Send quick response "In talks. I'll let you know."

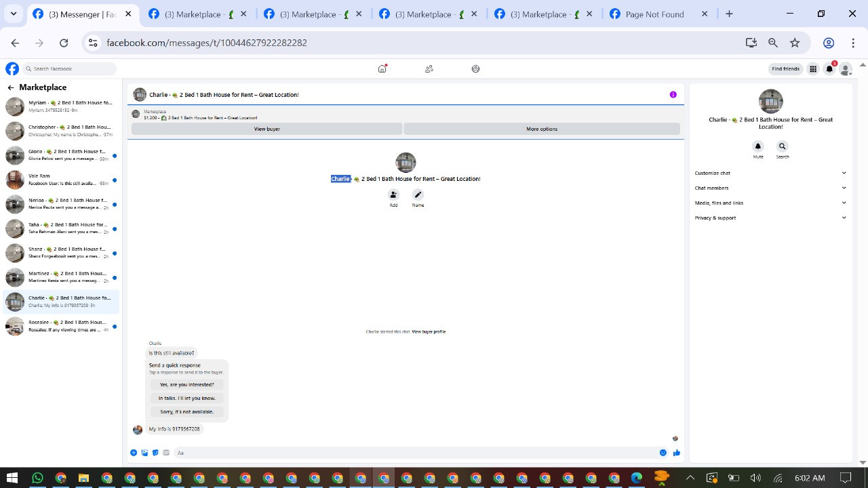(x=186, y=398)
